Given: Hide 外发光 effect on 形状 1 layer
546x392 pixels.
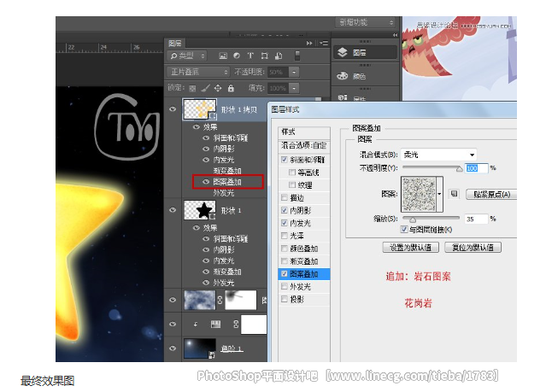Looking at the screenshot, I should coord(206,283).
